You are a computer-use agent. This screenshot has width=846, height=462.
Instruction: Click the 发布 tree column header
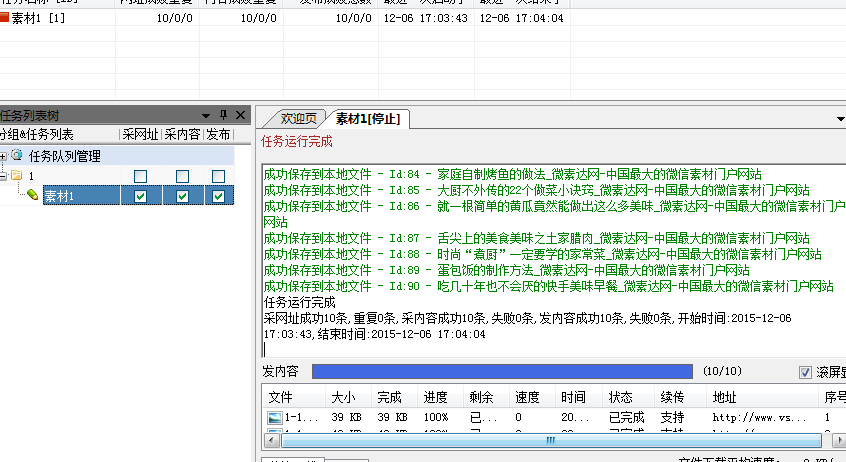coord(218,134)
